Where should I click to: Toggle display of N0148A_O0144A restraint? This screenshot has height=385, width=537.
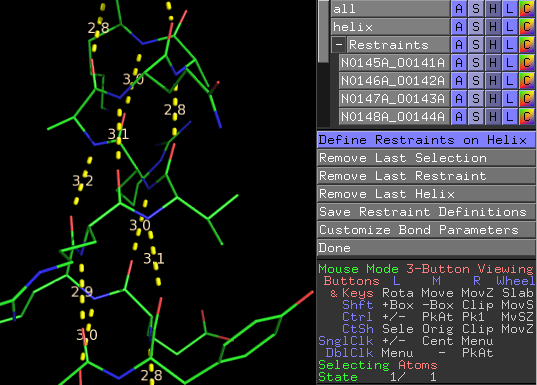(x=394, y=116)
